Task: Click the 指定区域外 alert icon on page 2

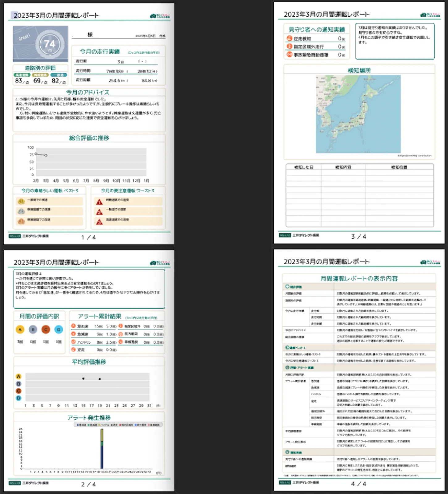Action: tap(121, 326)
